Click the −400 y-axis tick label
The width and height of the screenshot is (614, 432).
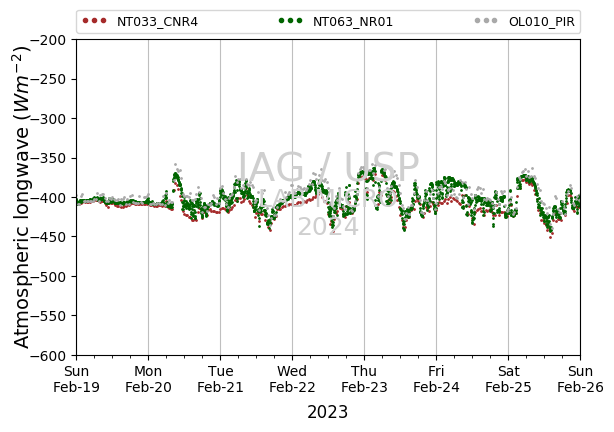[x=50, y=198]
